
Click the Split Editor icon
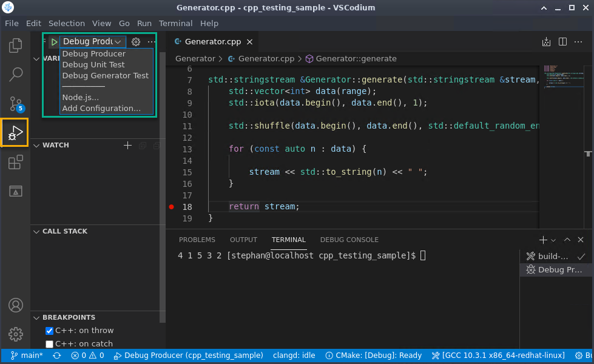pos(562,41)
